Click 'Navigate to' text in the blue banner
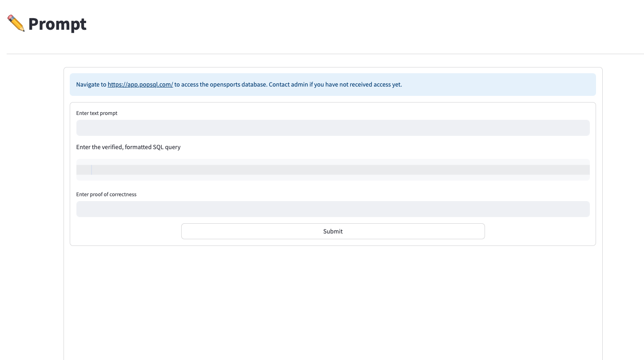The image size is (644, 360). pyautogui.click(x=91, y=84)
